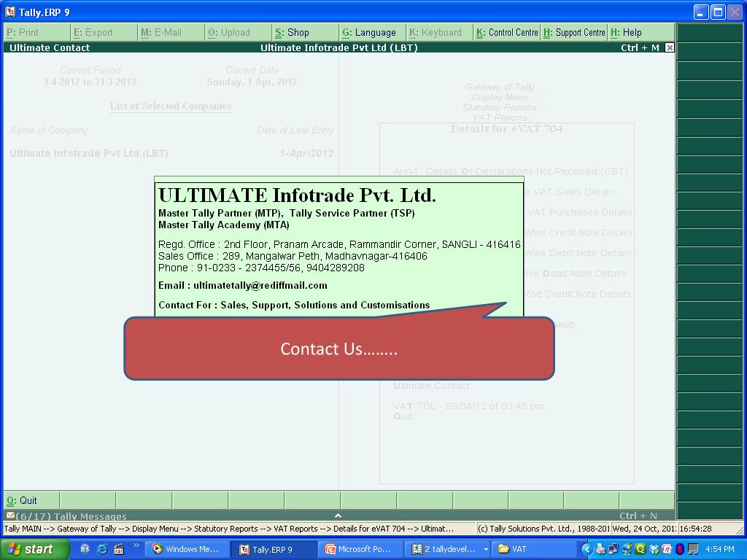747x560 pixels.
Task: Click ULTIMATE Infotrade Pvt. Ltd. heading
Action: click(x=297, y=195)
